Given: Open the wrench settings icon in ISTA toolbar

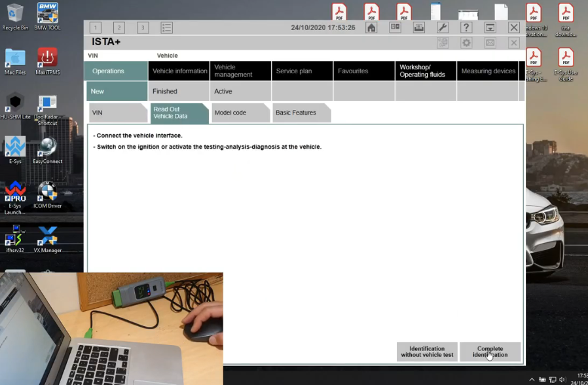Looking at the screenshot, I should click(x=443, y=27).
